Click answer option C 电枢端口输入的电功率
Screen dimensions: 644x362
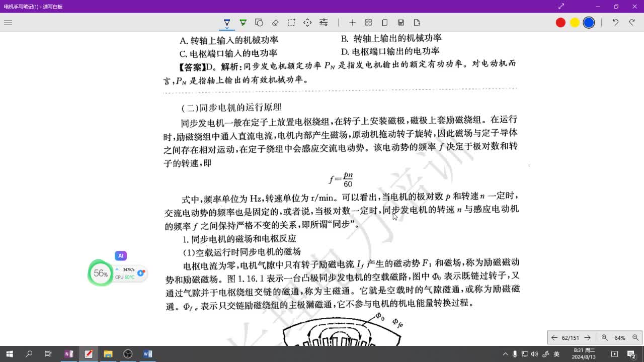228,53
